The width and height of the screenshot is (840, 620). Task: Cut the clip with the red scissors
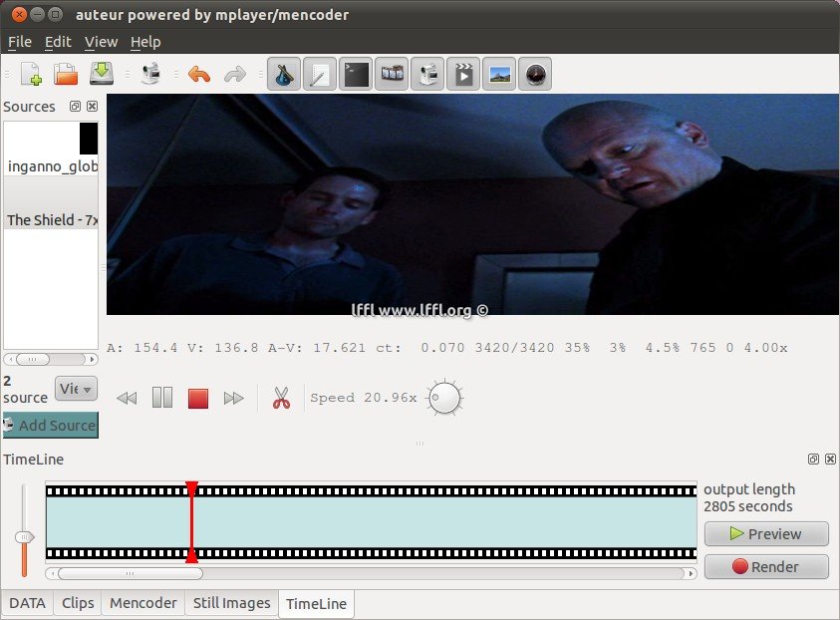[281, 398]
